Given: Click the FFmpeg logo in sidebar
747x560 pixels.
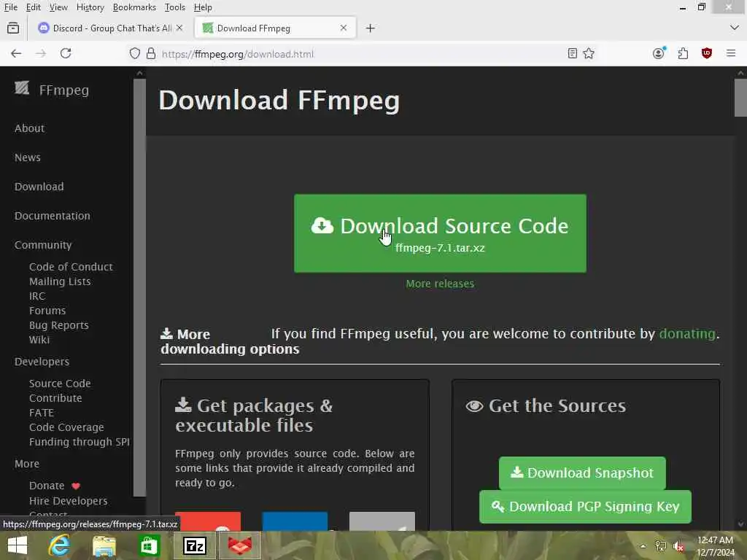Looking at the screenshot, I should pos(22,88).
